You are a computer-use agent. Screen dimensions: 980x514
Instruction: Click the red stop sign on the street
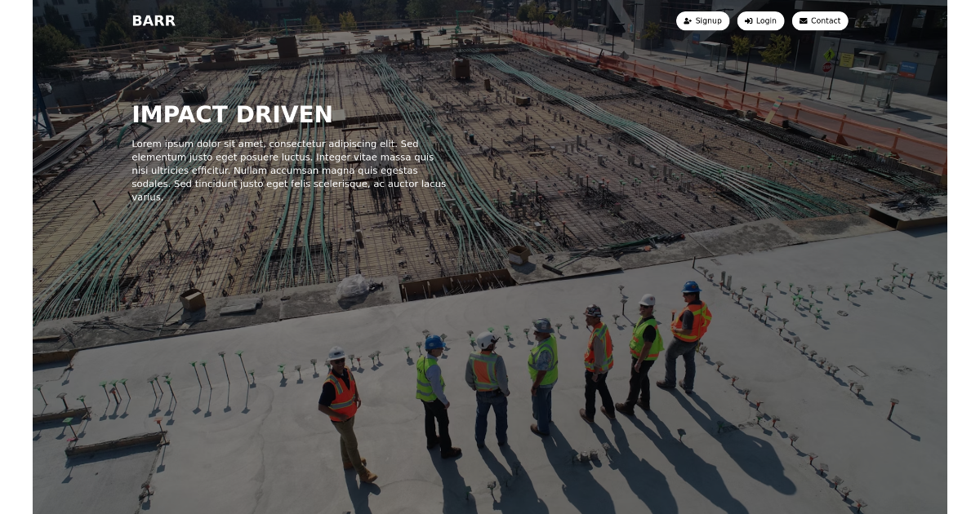coord(827,67)
